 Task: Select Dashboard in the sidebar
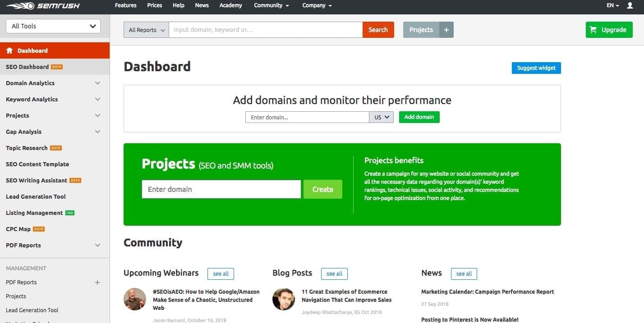click(55, 50)
